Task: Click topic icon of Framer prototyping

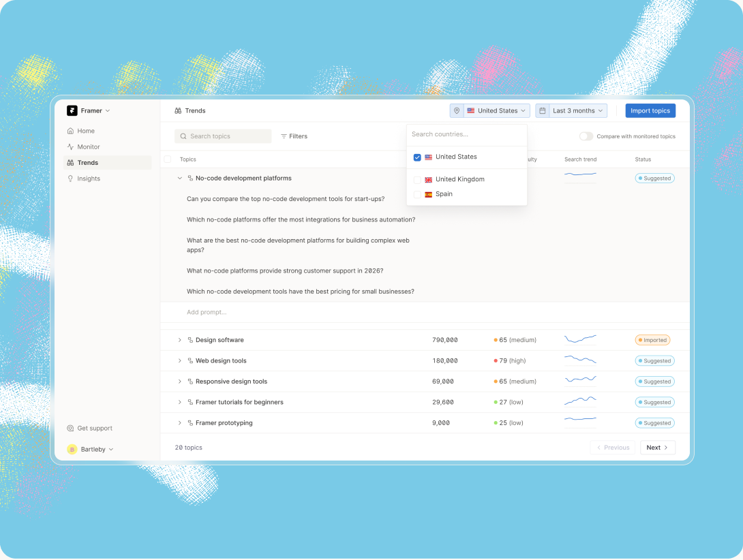Action: (x=190, y=423)
